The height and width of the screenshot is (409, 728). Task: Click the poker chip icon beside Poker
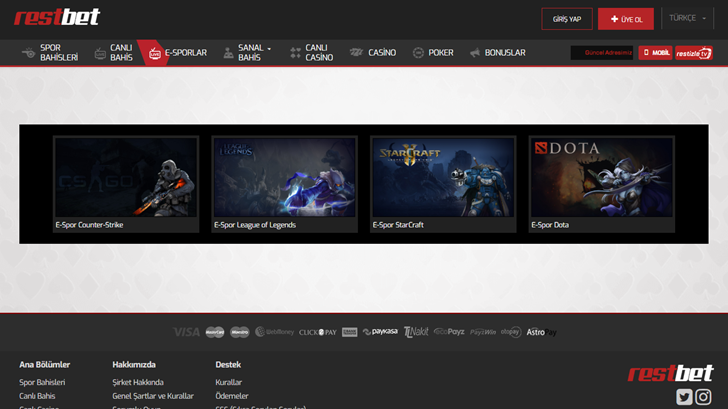[x=418, y=53]
